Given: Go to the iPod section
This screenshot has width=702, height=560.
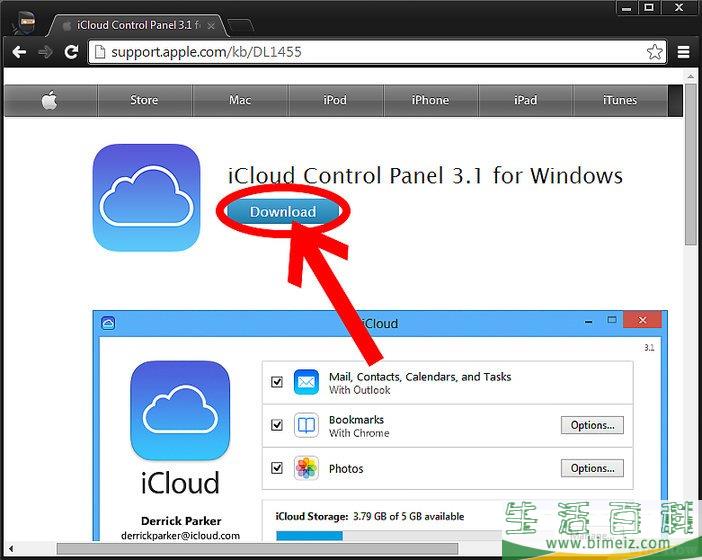Looking at the screenshot, I should [x=335, y=100].
